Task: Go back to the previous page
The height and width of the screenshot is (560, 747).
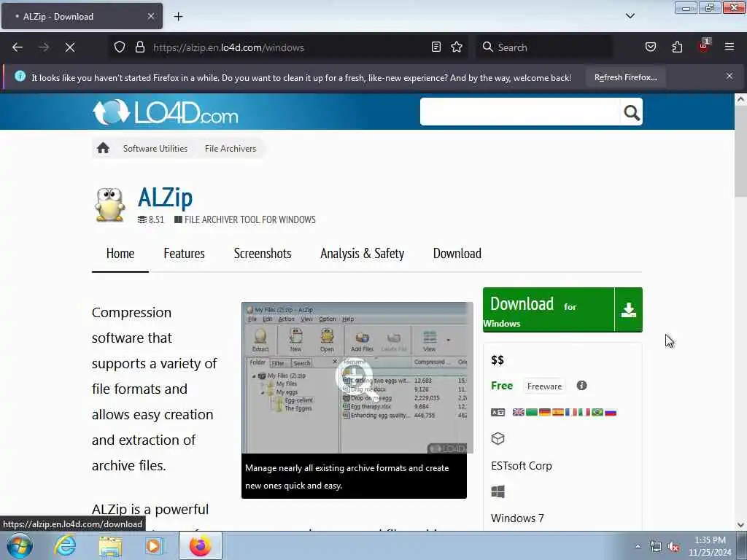Action: coord(18,47)
